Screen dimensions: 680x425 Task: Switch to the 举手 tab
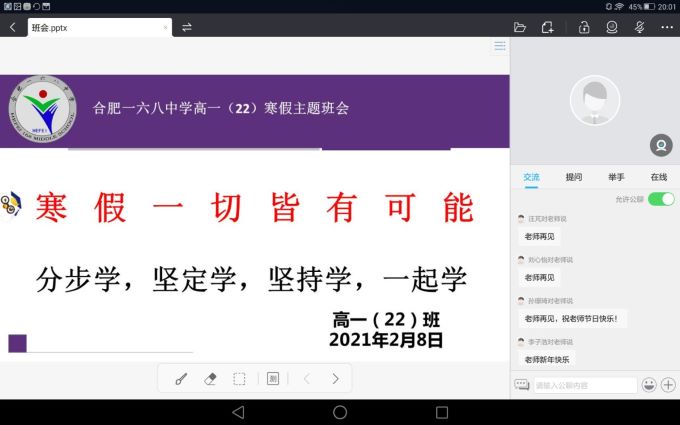[616, 177]
